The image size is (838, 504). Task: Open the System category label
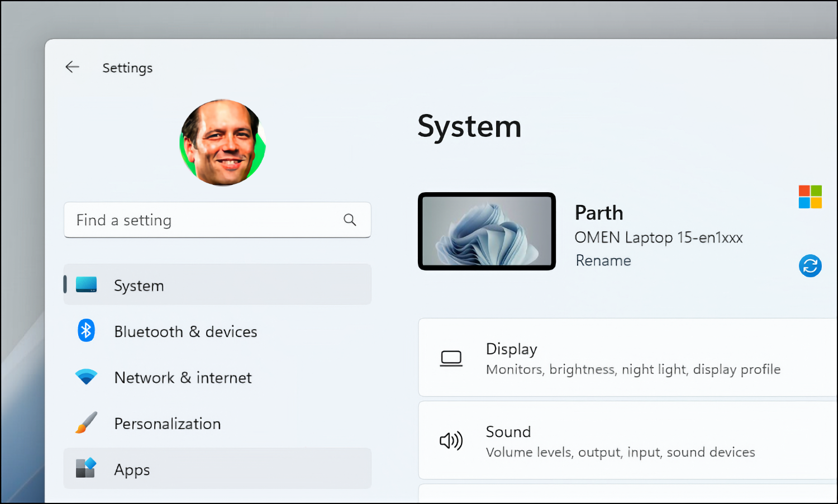(139, 286)
